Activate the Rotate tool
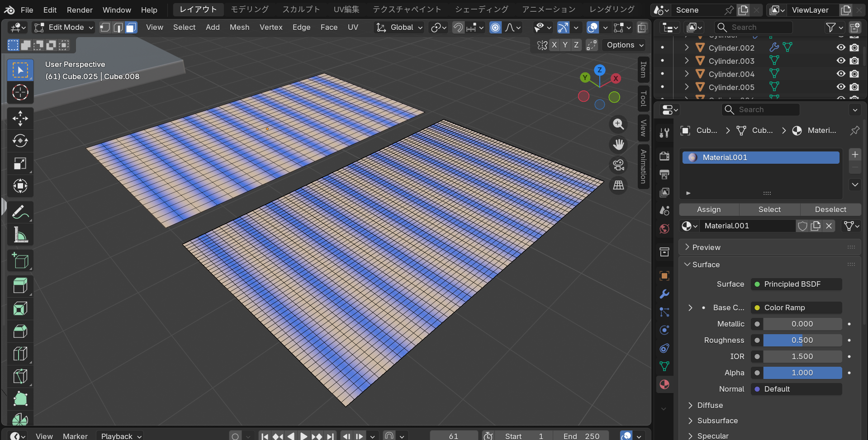This screenshot has height=440, width=868. pos(20,141)
